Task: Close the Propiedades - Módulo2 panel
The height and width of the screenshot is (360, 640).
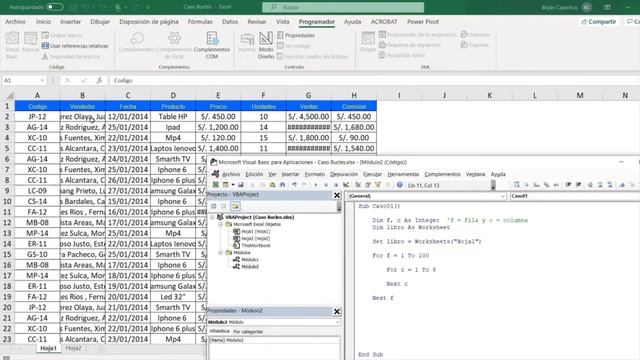Action: tap(337, 311)
